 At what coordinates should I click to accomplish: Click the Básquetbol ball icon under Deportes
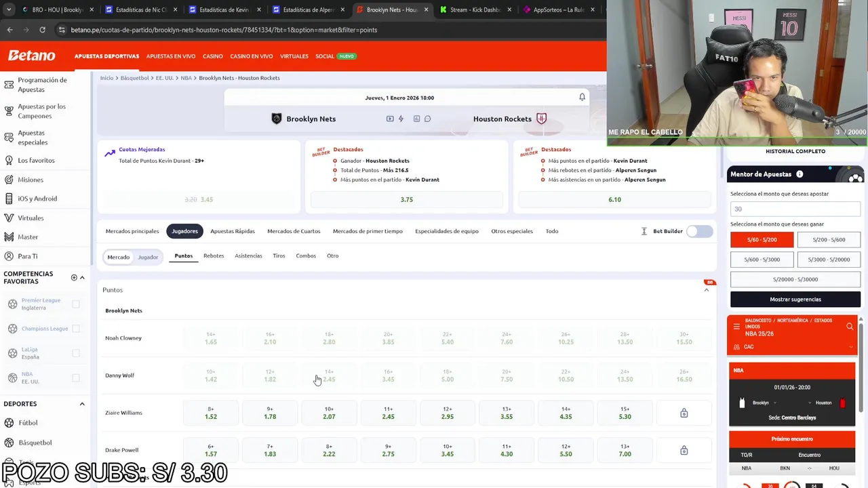9,443
